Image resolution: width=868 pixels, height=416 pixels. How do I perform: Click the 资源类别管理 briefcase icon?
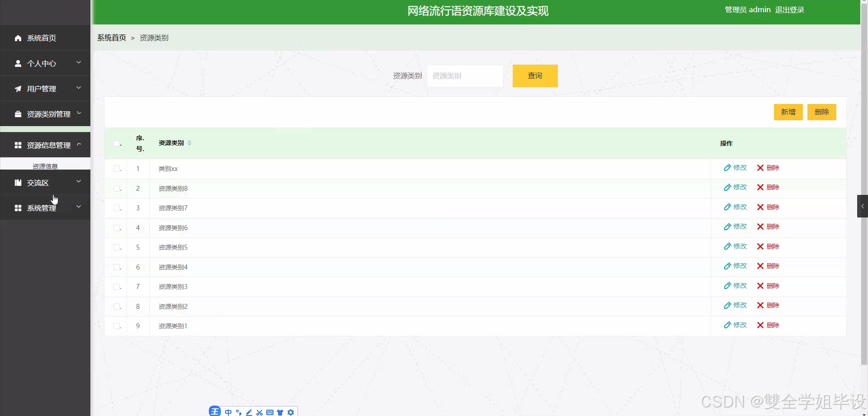click(18, 114)
